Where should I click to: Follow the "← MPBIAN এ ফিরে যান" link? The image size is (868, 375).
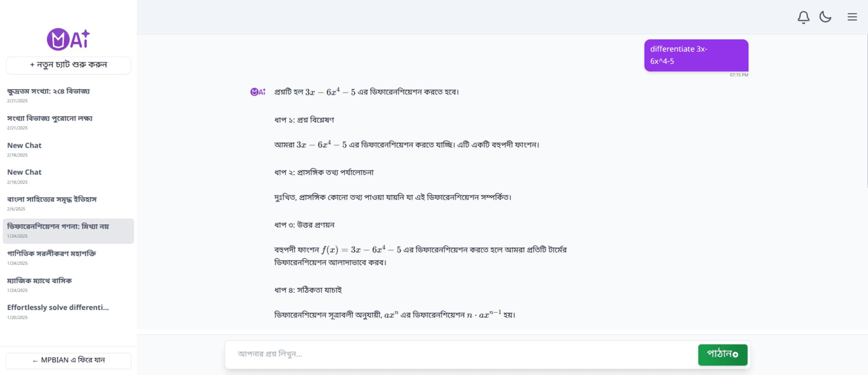pos(68,360)
